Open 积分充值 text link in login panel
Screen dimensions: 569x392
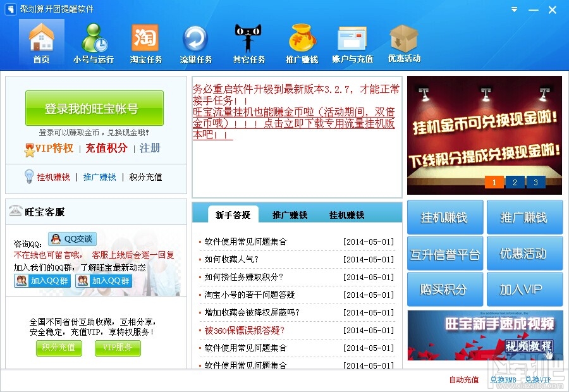tap(145, 177)
